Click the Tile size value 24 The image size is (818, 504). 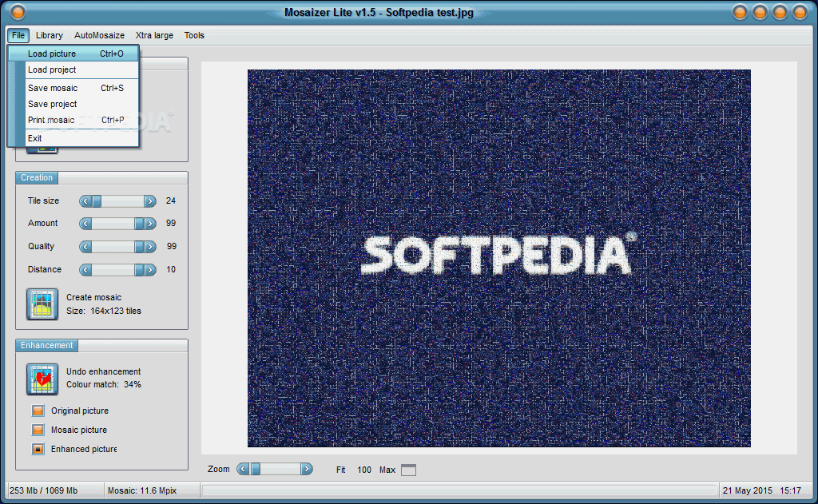click(x=171, y=200)
